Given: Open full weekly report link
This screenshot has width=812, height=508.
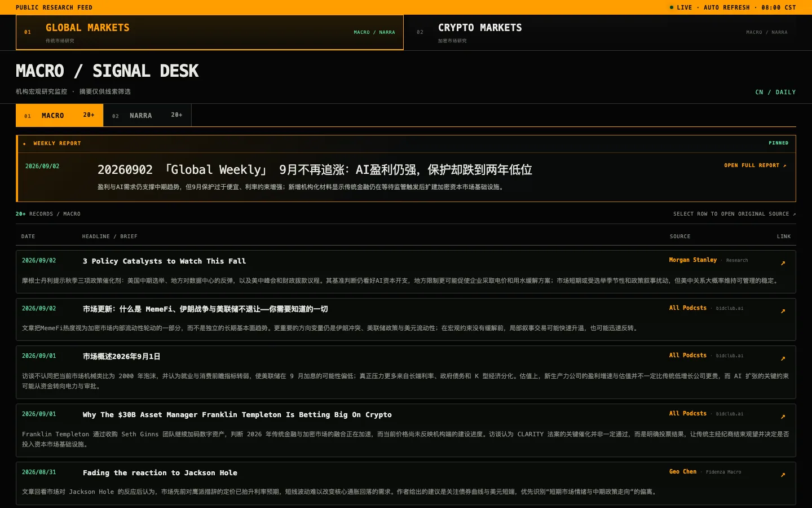Looking at the screenshot, I should [x=755, y=165].
